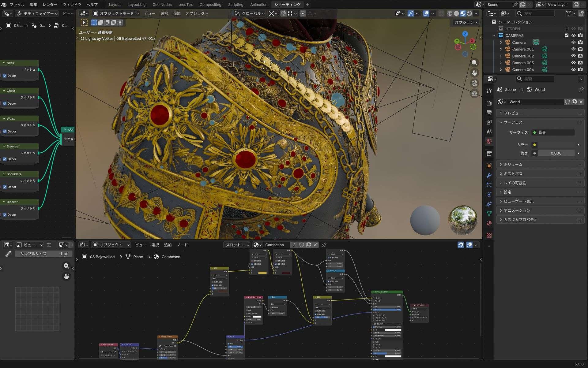Open the レンダー menu

[50, 5]
